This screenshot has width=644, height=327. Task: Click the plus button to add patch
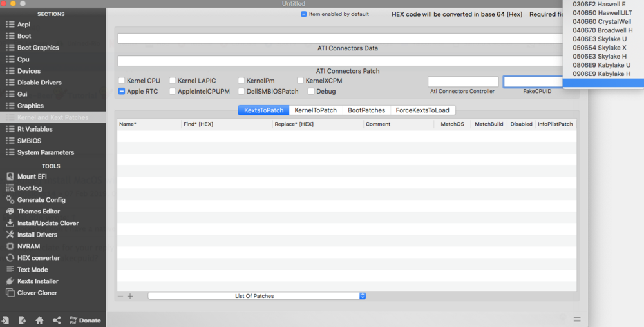pyautogui.click(x=130, y=296)
